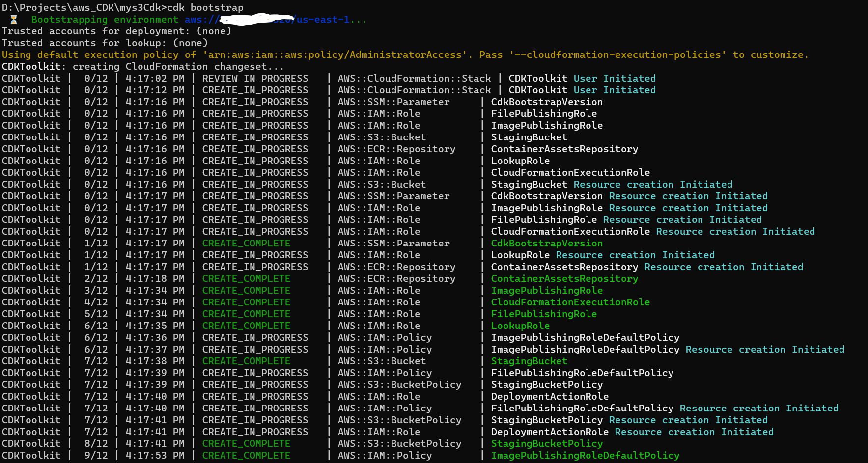Click the green FilePublishingRole text
The width and height of the screenshot is (868, 463).
point(544,314)
